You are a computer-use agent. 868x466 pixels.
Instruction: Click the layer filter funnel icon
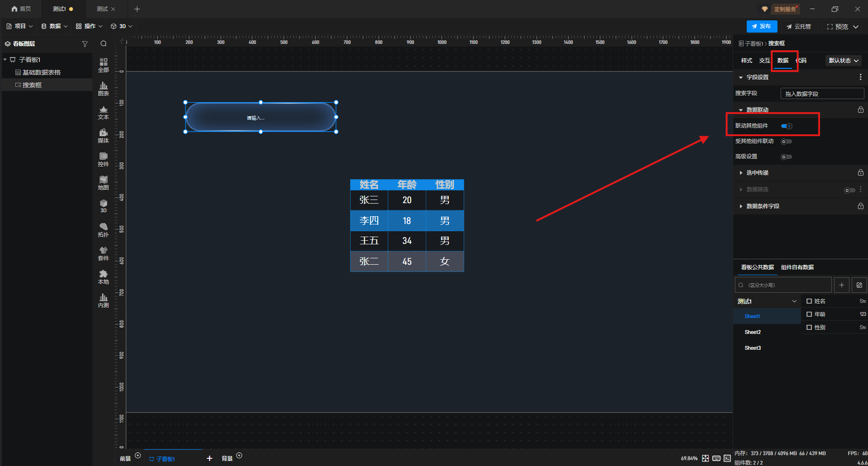[85, 44]
